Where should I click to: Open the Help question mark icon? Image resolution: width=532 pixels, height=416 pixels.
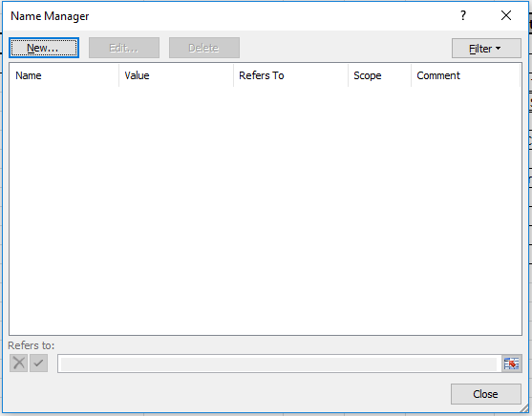click(x=463, y=15)
